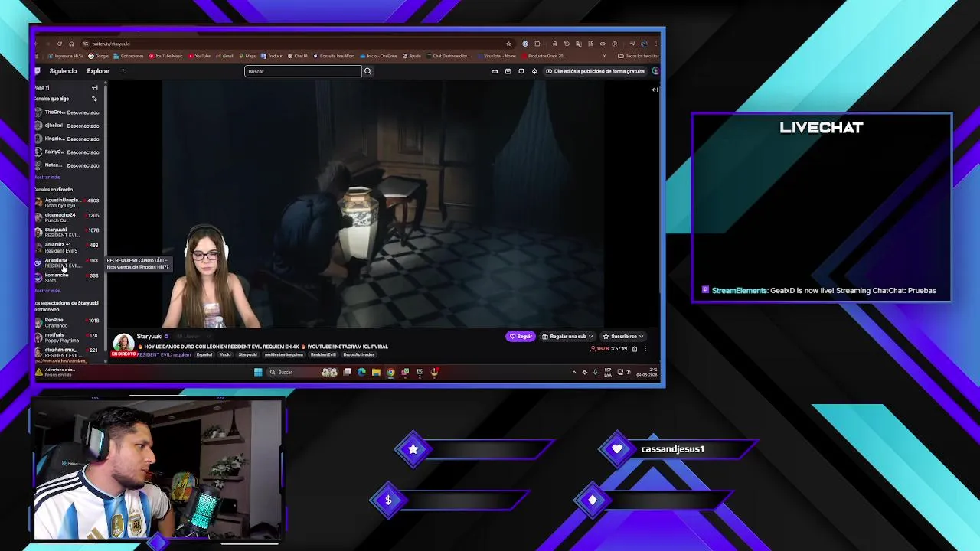Reload the page in the browser
This screenshot has width=980, height=551.
tap(59, 44)
